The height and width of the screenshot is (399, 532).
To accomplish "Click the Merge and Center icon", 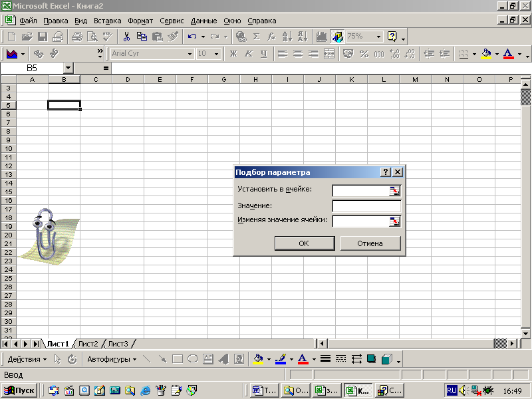I will [x=329, y=54].
